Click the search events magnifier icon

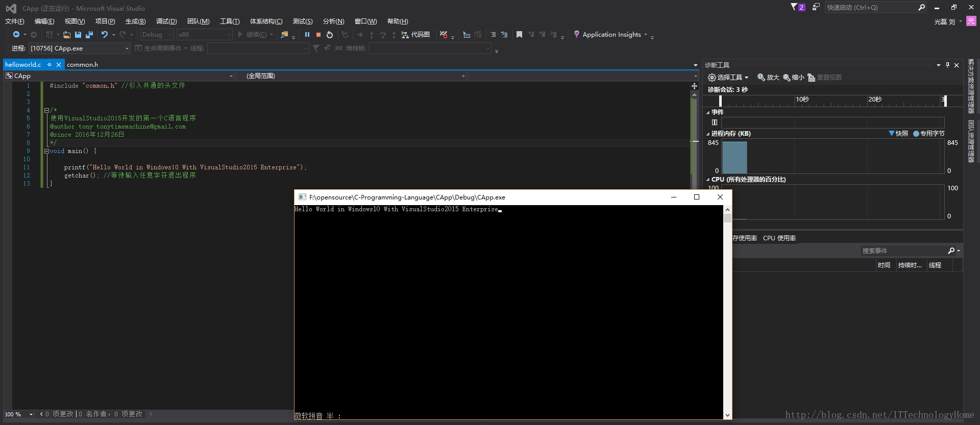point(951,251)
